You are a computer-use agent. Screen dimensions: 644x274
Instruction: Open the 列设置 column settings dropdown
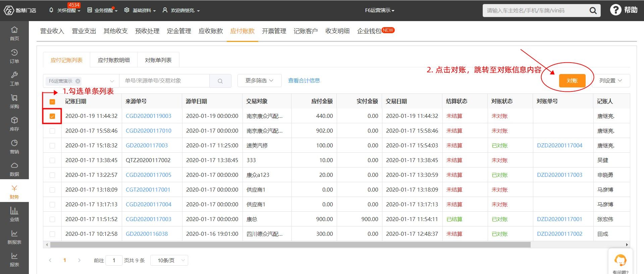click(x=611, y=81)
